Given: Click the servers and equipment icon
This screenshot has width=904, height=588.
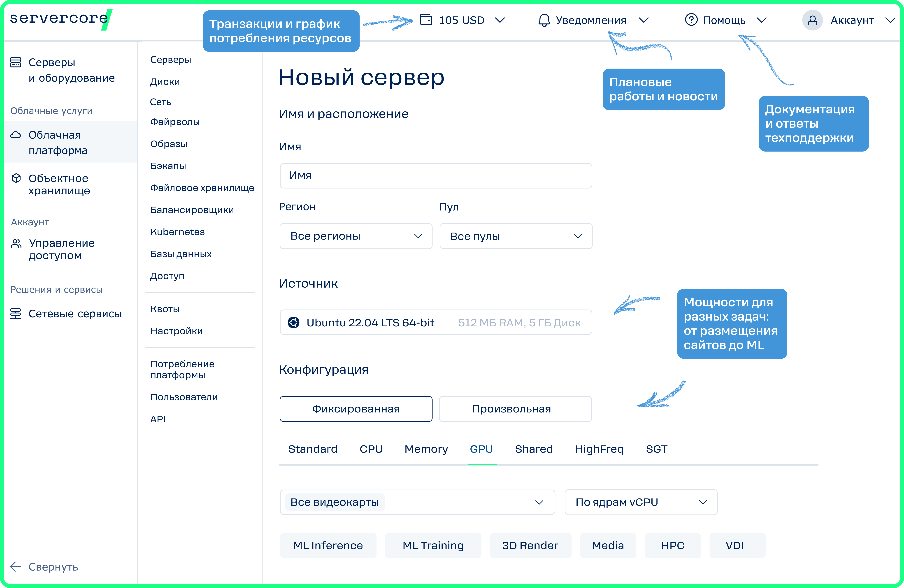Looking at the screenshot, I should 16,62.
